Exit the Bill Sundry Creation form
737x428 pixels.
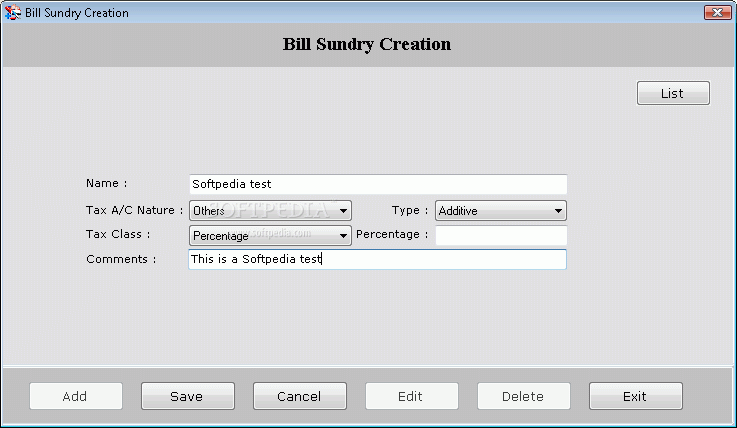(635, 396)
